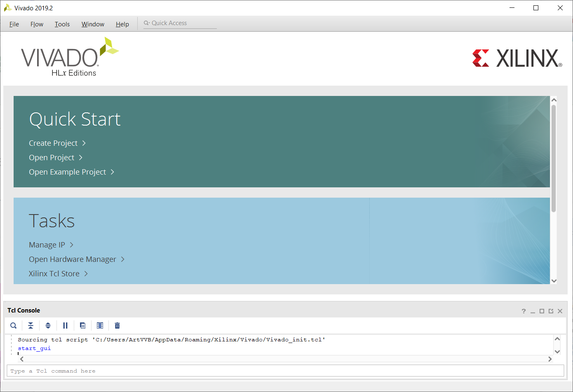Open the Window menu

point(93,24)
